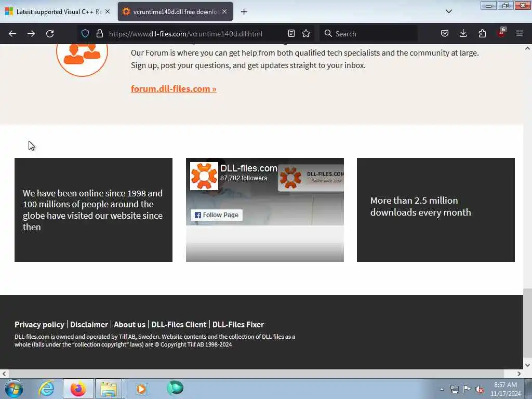Open the DLL-Files Client footer link
This screenshot has width=532, height=399.
179,325
